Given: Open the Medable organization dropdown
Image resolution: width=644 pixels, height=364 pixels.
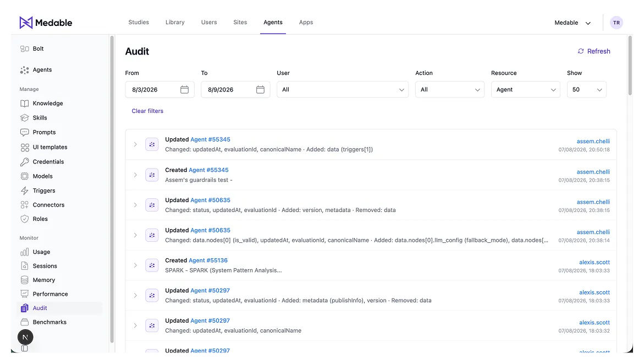Looking at the screenshot, I should [573, 23].
